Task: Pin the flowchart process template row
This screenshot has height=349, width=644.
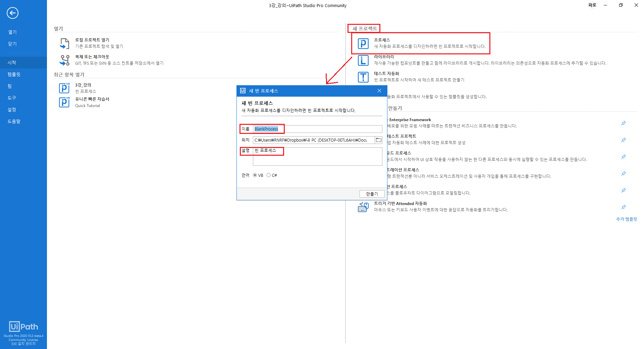Action: pyautogui.click(x=624, y=190)
